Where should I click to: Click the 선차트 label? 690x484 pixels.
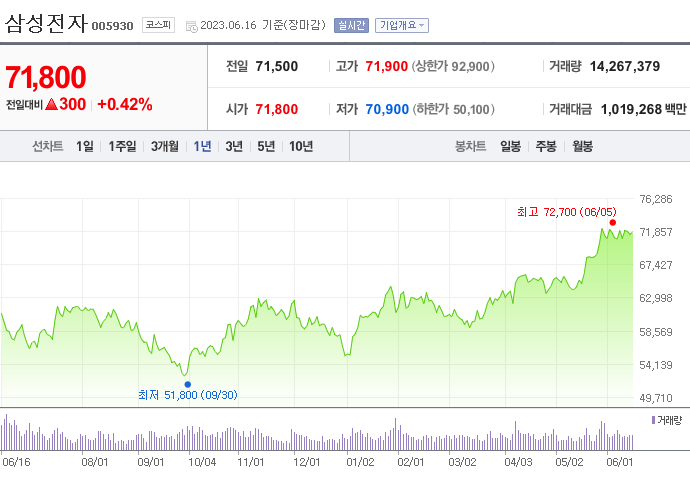[x=48, y=146]
